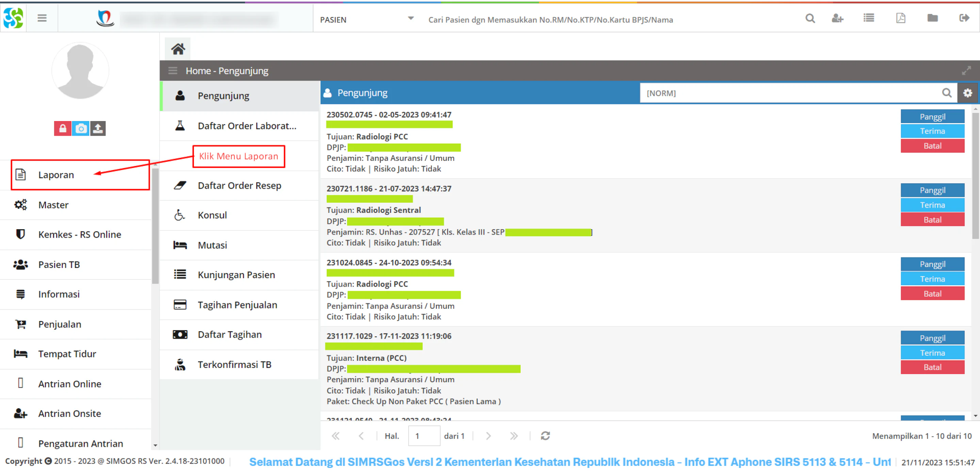Expand the Home - Pengunjung panel to fullscreen
Image resolution: width=980 pixels, height=472 pixels.
pos(966,71)
